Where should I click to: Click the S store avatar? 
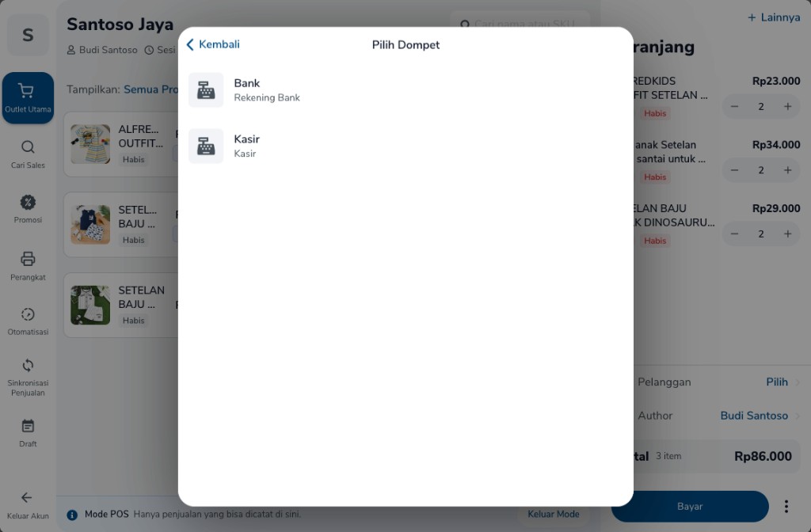tap(28, 35)
